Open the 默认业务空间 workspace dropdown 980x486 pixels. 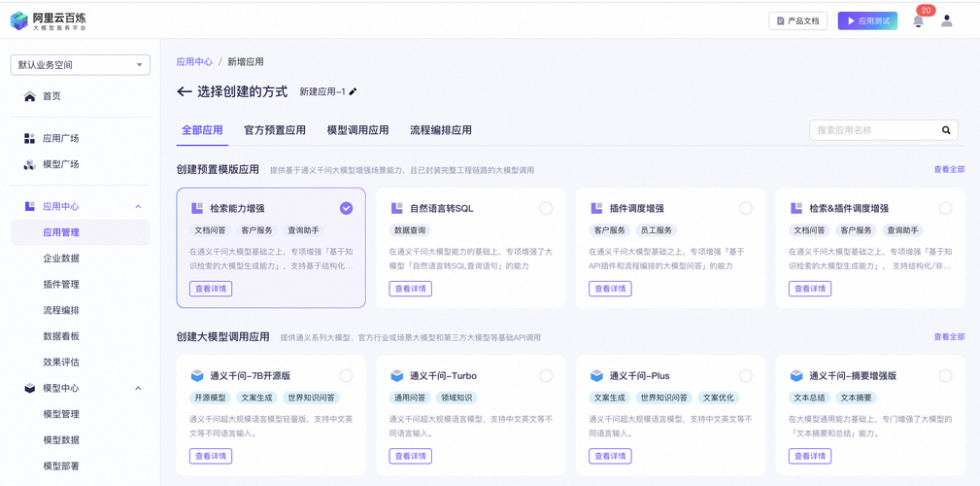tap(80, 65)
